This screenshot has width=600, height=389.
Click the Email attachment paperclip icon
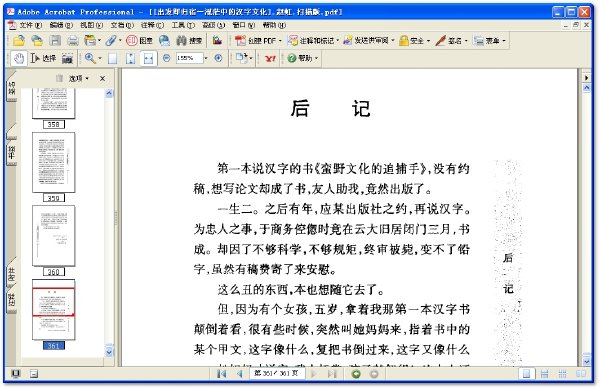coord(111,40)
